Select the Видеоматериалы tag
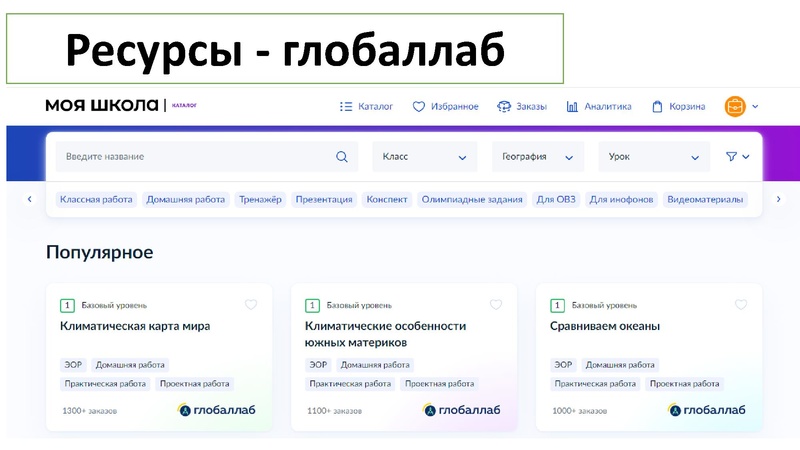Image resolution: width=800 pixels, height=450 pixels. tap(705, 199)
